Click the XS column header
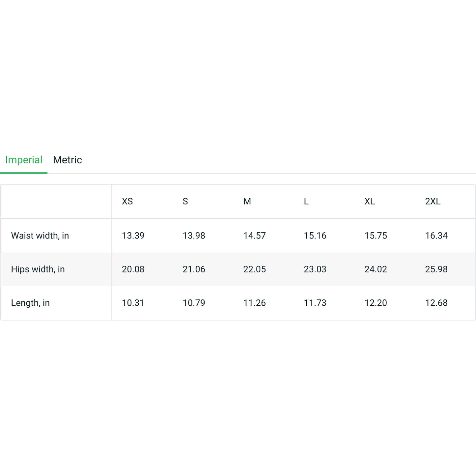Image resolution: width=476 pixels, height=476 pixels. pos(127,201)
